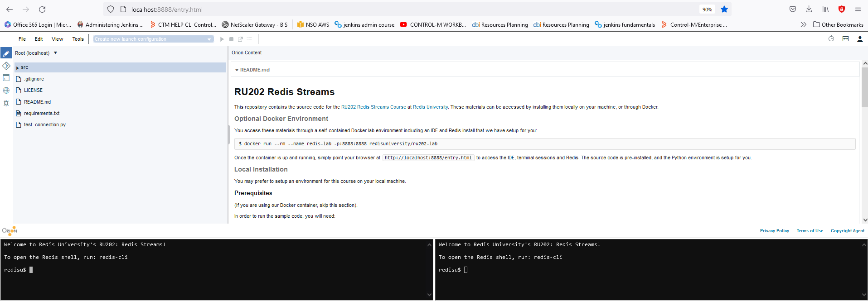Collapse the README.md section
Viewport: 868px width, 301px height.
click(237, 70)
